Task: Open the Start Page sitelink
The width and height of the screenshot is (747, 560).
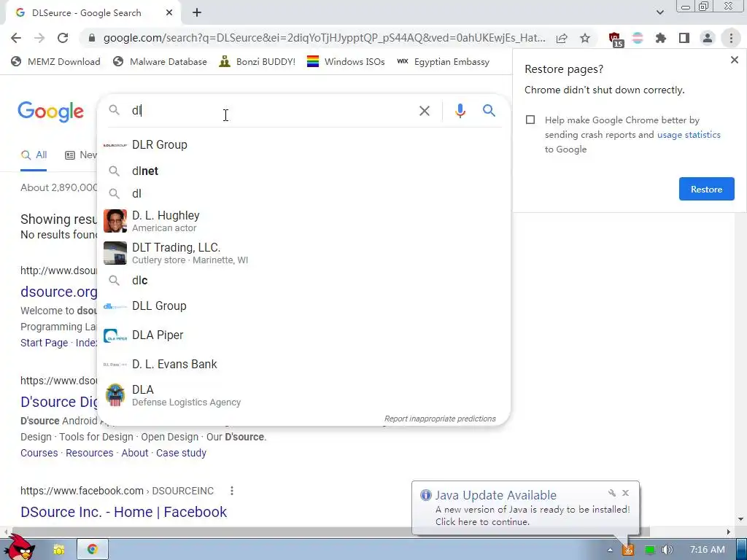Action: pyautogui.click(x=44, y=343)
